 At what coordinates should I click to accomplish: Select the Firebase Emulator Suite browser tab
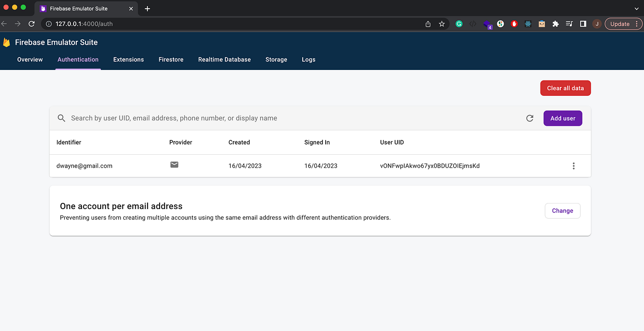coord(85,9)
